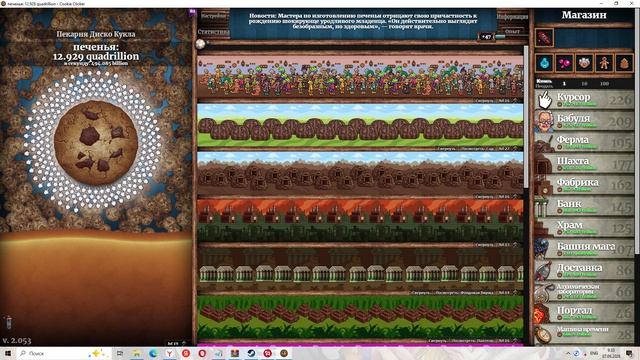Buy a Ферма building

584,142
